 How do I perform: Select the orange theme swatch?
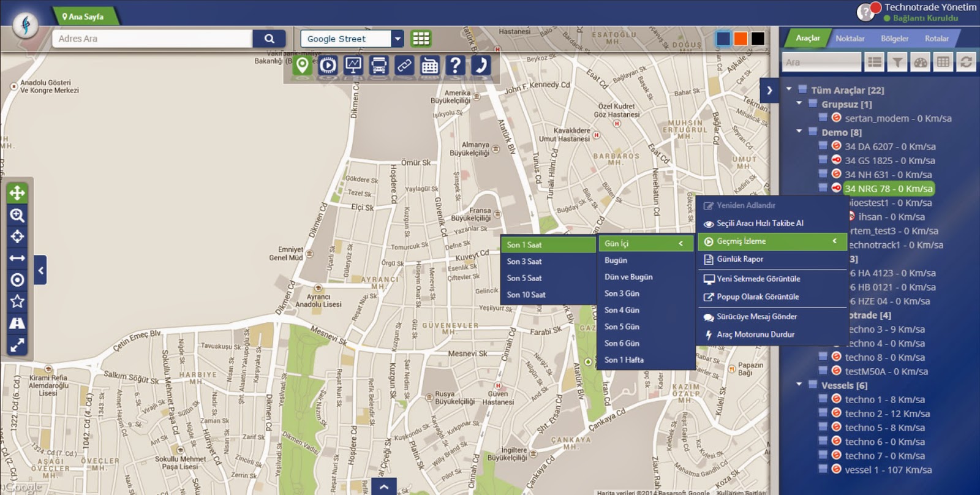tap(741, 39)
